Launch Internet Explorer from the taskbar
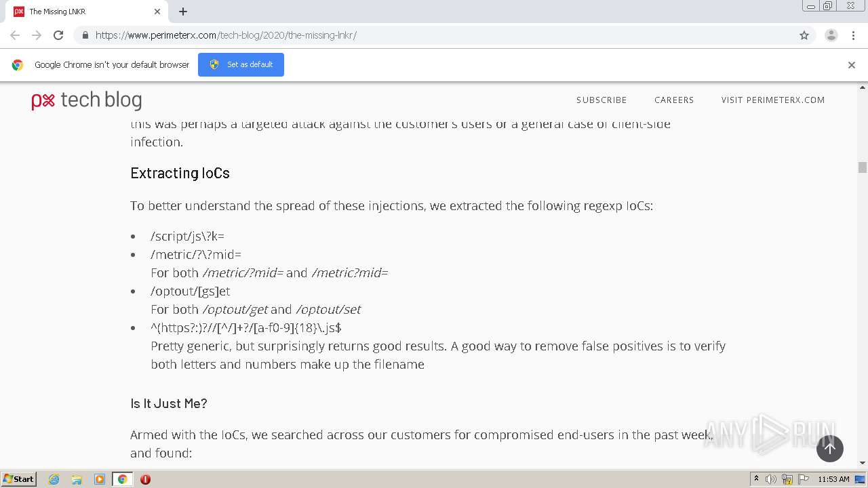This screenshot has height=488, width=868. click(x=54, y=479)
